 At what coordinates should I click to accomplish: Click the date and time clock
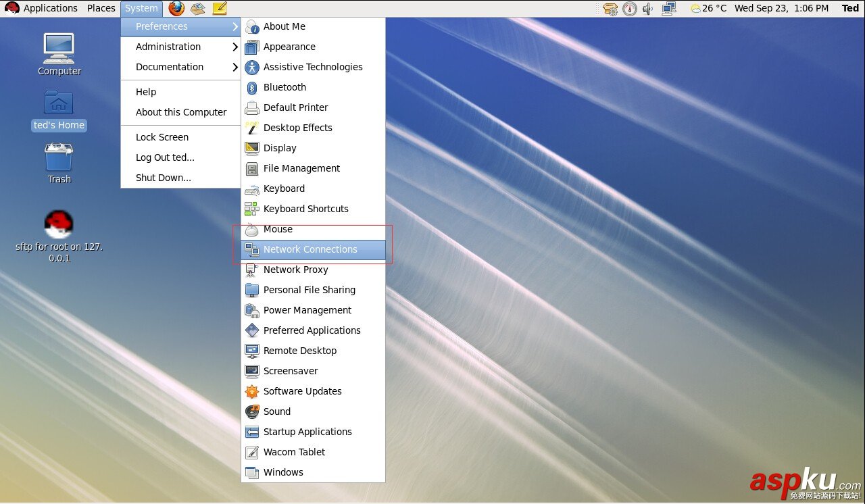[781, 8]
